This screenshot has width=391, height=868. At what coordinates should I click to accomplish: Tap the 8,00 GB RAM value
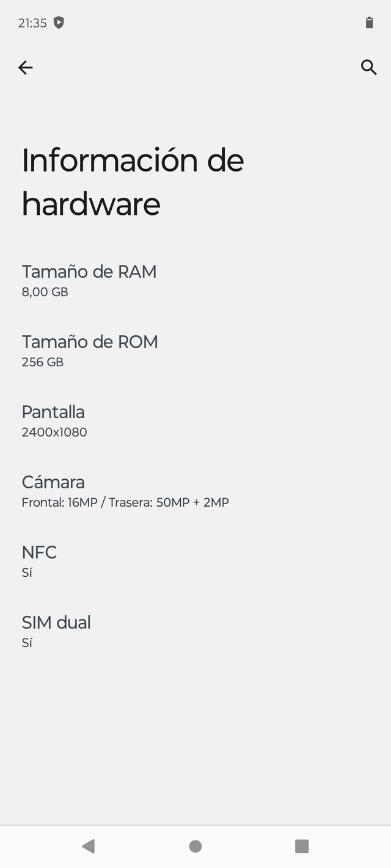[x=42, y=292]
